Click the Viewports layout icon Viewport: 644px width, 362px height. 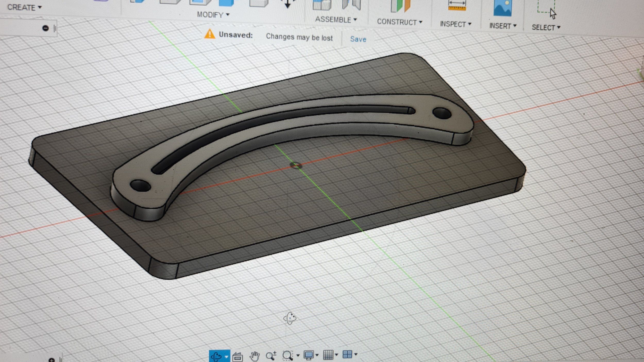[347, 354]
